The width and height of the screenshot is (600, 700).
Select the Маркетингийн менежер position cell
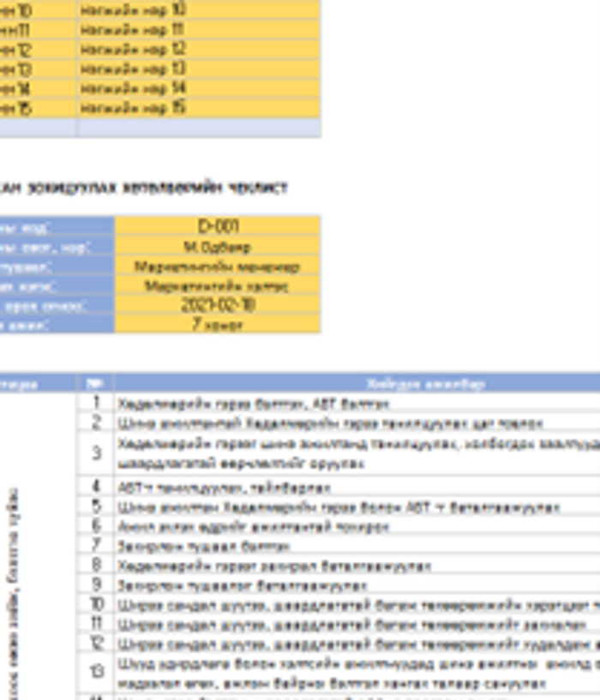[218, 266]
